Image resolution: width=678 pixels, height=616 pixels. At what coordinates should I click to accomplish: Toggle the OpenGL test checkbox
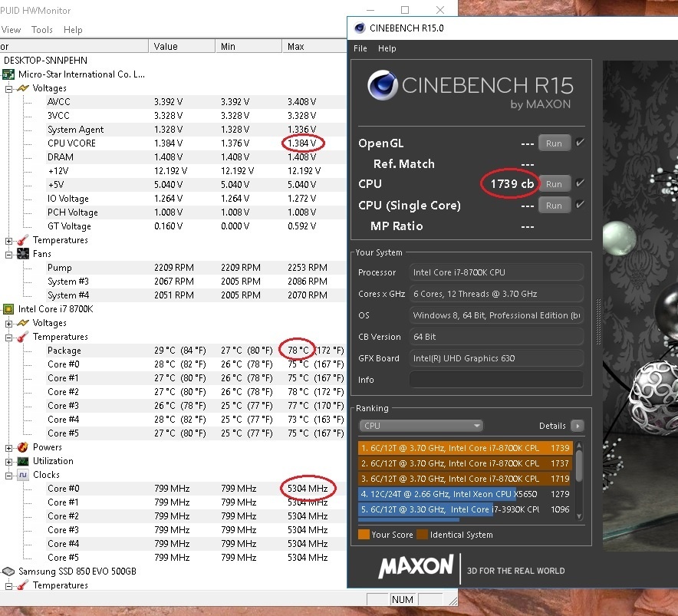tap(580, 143)
